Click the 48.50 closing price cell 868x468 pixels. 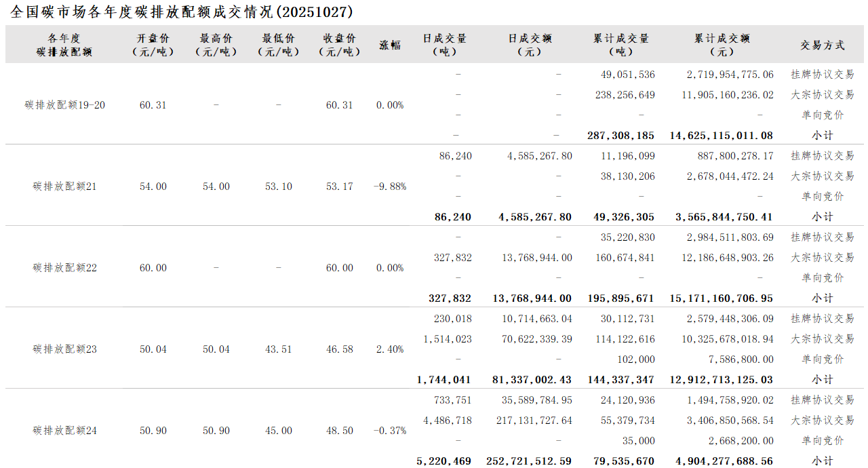pos(339,431)
